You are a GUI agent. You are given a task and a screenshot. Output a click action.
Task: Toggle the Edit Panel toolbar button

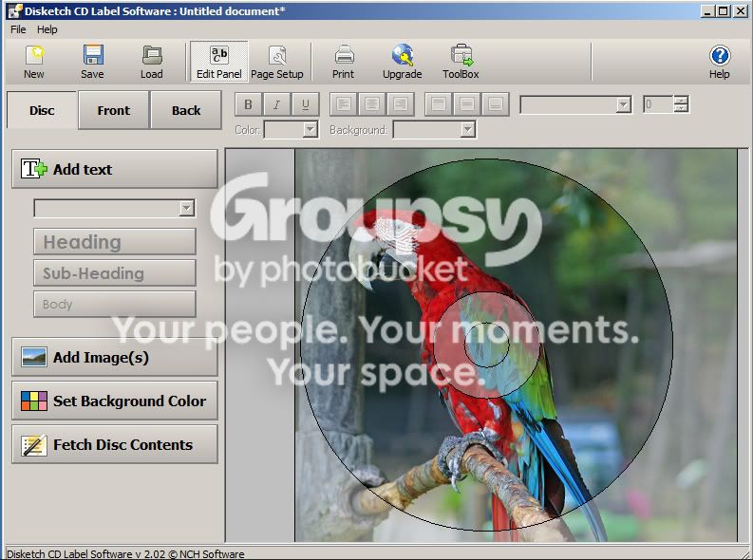pyautogui.click(x=219, y=62)
